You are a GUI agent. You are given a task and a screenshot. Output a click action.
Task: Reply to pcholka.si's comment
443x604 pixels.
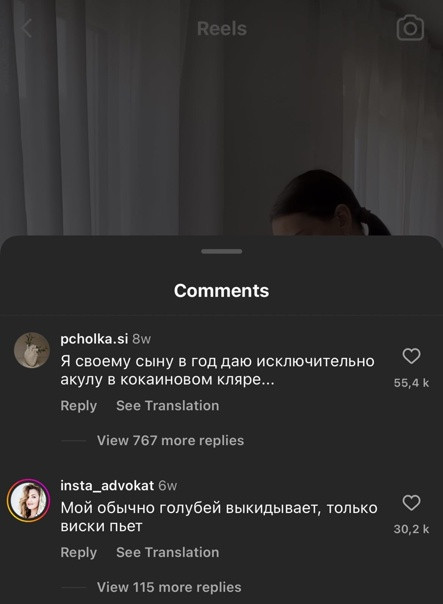tap(79, 406)
